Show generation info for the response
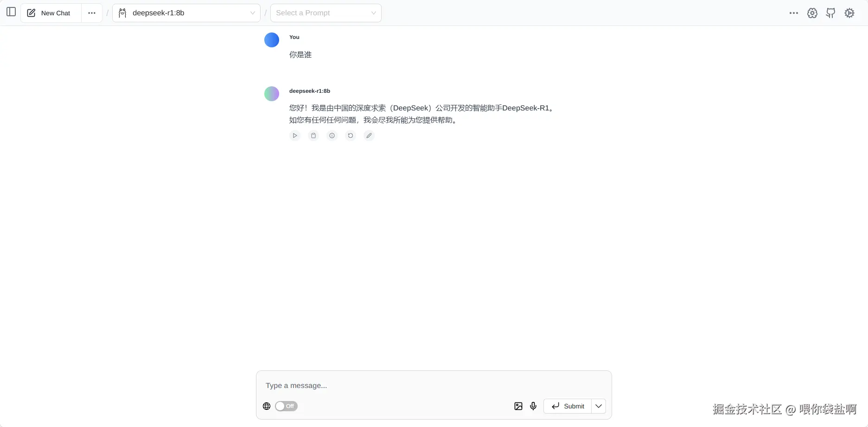The width and height of the screenshot is (868, 427). (x=332, y=136)
